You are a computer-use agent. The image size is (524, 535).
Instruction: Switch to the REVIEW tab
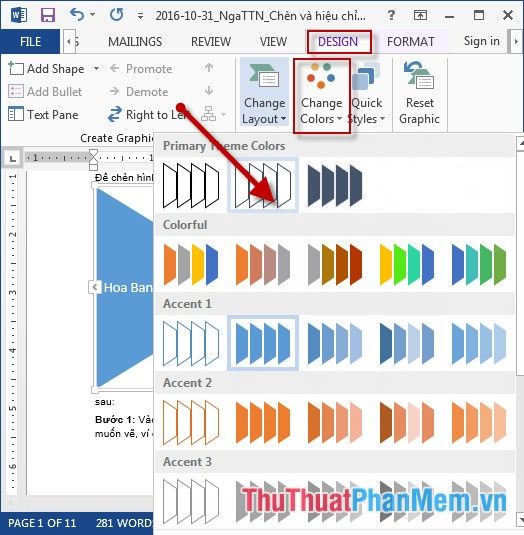pos(211,42)
